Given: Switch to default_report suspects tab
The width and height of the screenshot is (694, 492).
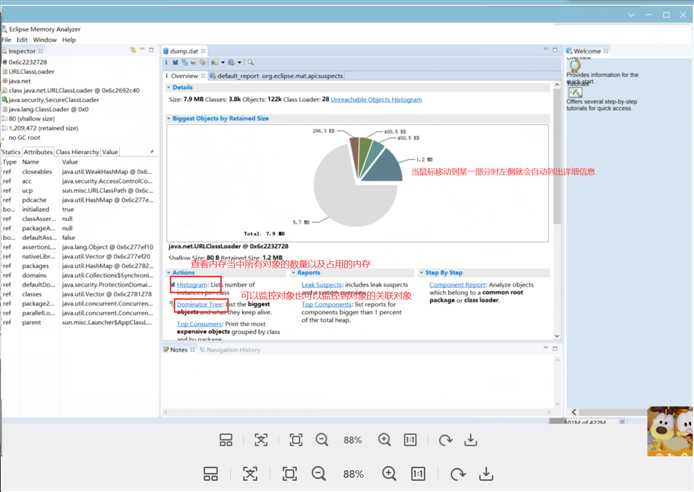Looking at the screenshot, I should pos(277,76).
